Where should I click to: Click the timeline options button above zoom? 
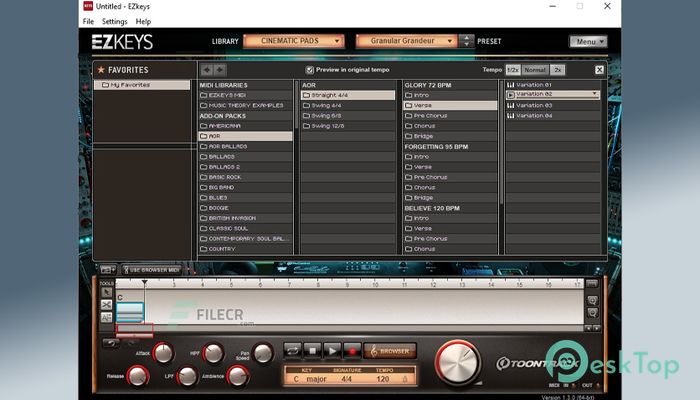[592, 283]
